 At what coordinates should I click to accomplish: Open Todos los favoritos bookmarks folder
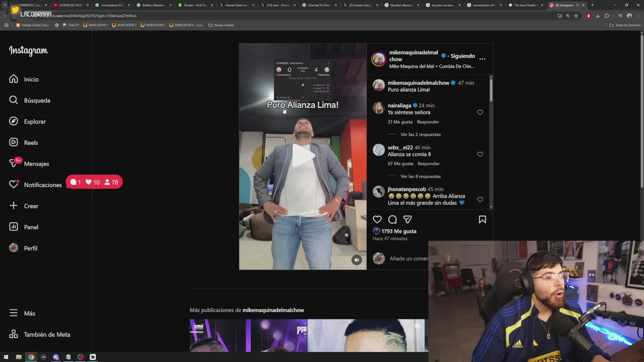625,25
